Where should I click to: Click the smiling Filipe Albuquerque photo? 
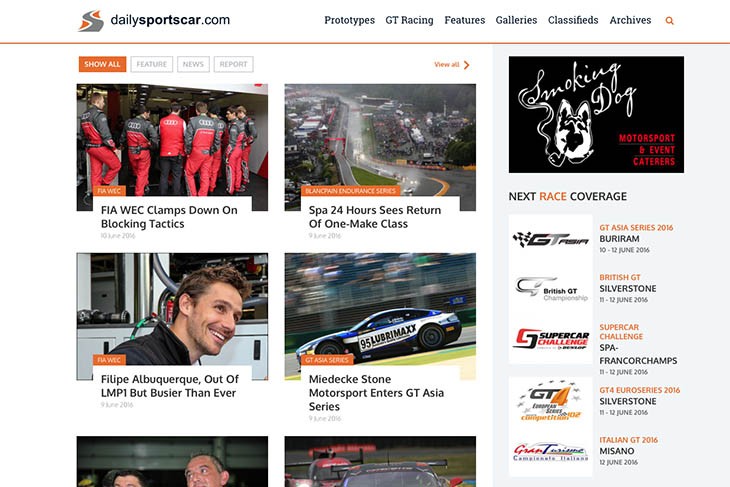pos(172,307)
